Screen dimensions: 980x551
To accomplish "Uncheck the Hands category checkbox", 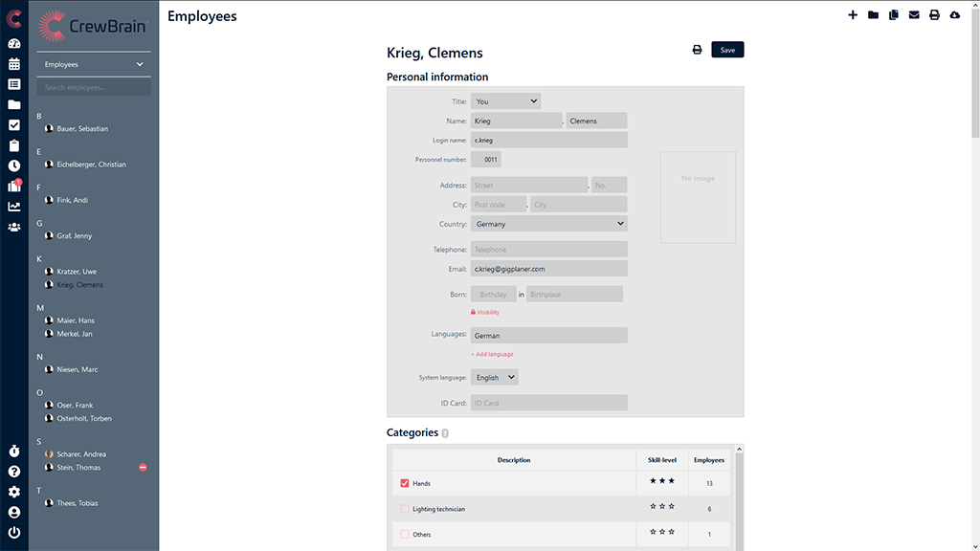I will tap(405, 483).
